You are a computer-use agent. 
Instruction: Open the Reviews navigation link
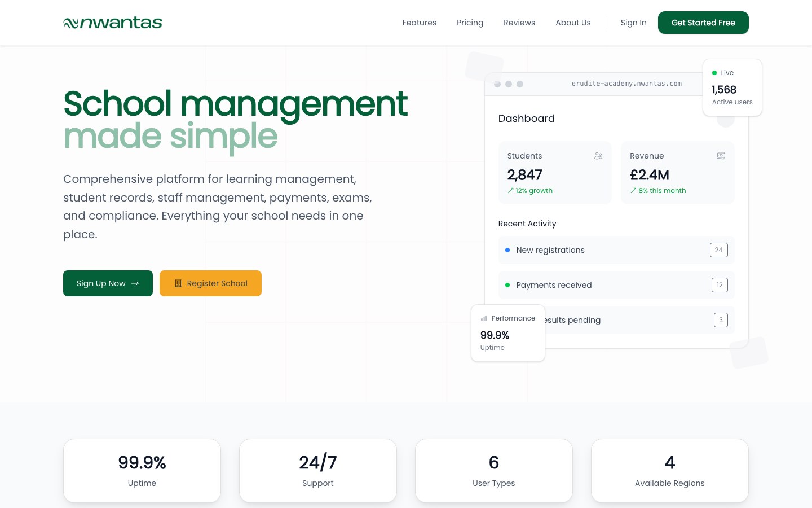(519, 23)
